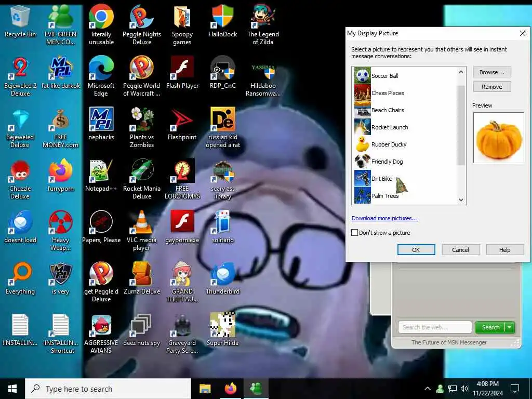This screenshot has width=532, height=399.
Task: Launch VLC media player shortcut
Action: tap(141, 232)
